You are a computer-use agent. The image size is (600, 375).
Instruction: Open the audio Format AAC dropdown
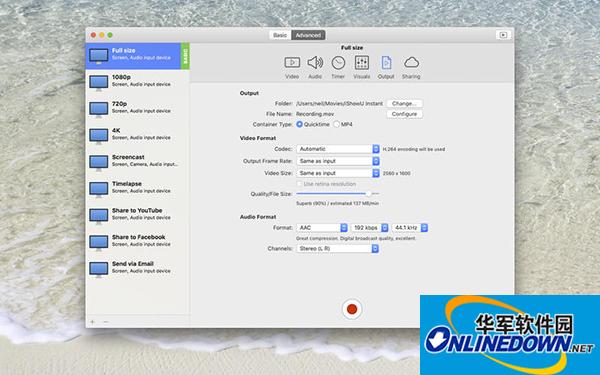(322, 228)
